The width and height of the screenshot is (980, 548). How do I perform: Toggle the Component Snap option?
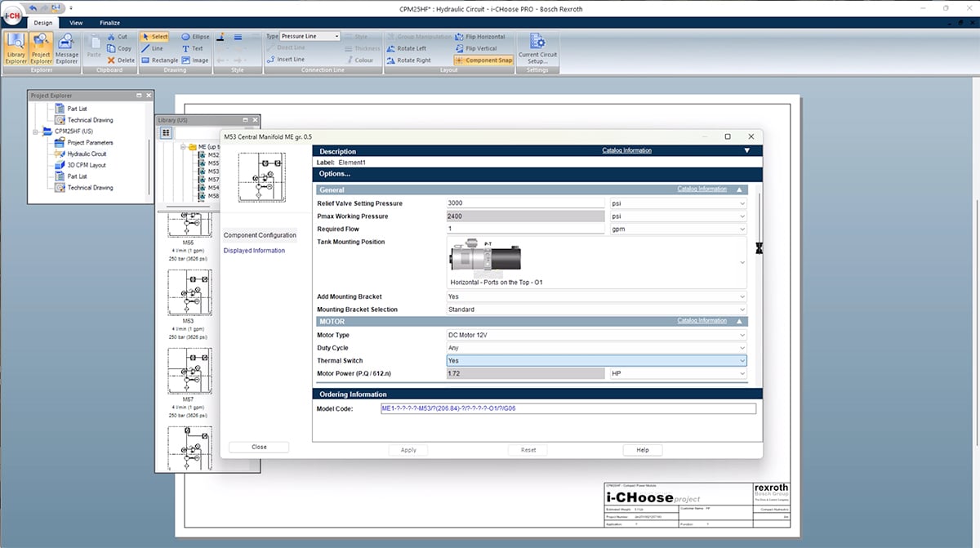click(483, 60)
